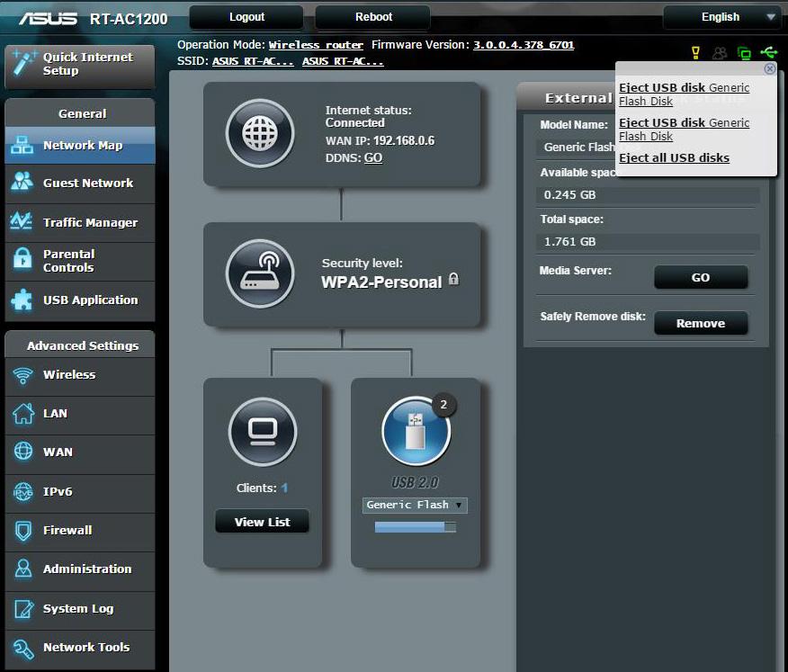Image resolution: width=788 pixels, height=672 pixels.
Task: Click the Clients computer monitor icon
Action: pyautogui.click(x=263, y=432)
